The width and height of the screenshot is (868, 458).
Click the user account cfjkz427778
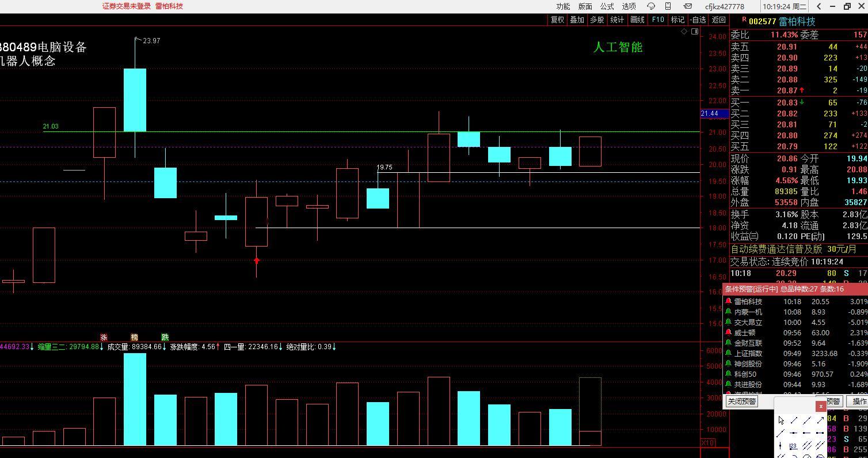724,6
